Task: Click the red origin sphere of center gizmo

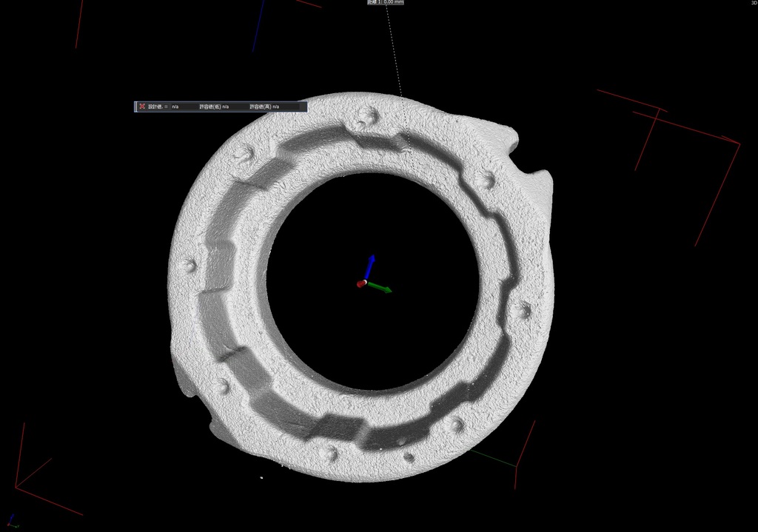Action: [x=361, y=283]
